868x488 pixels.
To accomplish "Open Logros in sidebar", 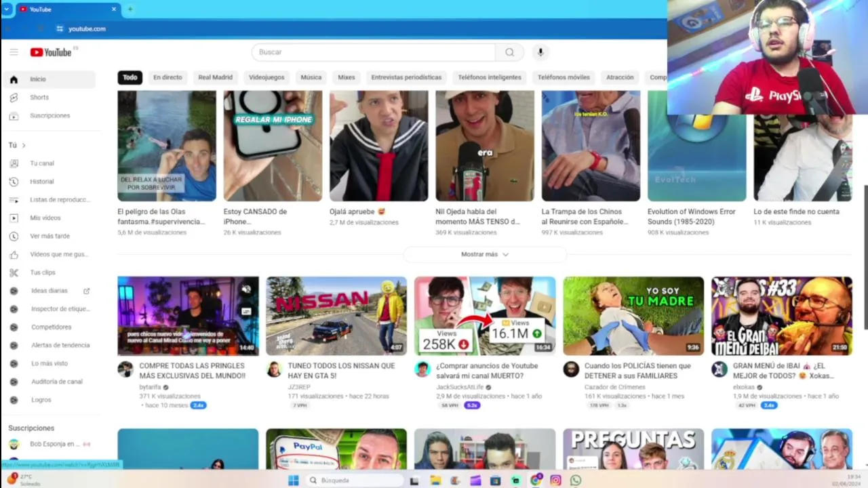I will tap(48, 400).
